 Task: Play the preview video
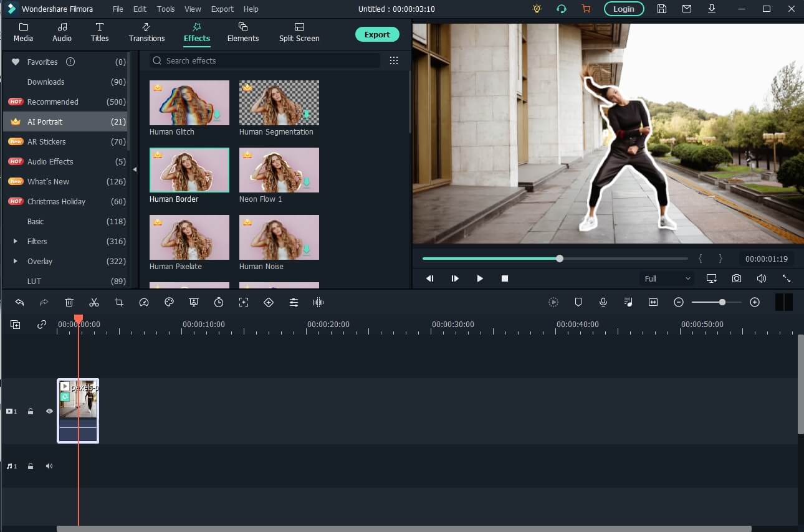pos(480,278)
